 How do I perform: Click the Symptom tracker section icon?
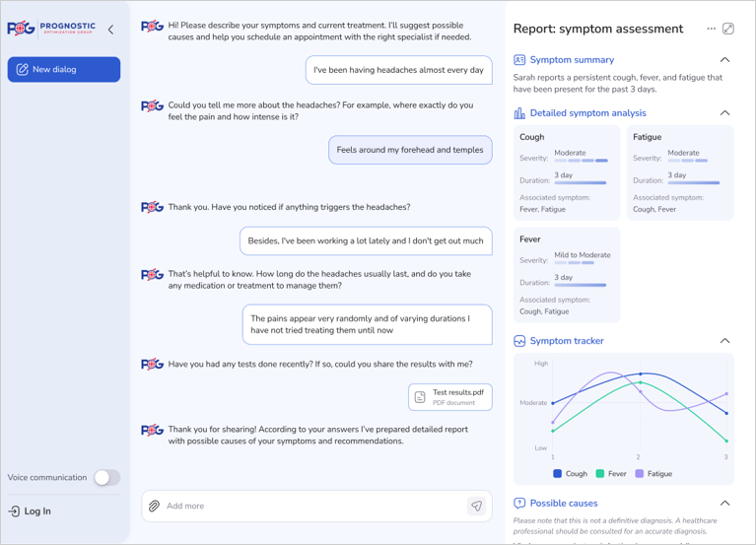519,341
